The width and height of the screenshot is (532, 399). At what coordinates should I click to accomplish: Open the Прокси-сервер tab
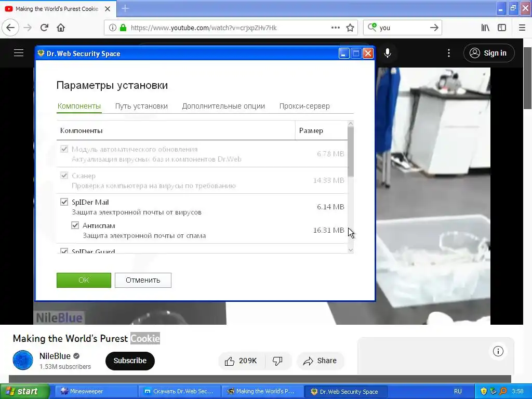pyautogui.click(x=304, y=106)
